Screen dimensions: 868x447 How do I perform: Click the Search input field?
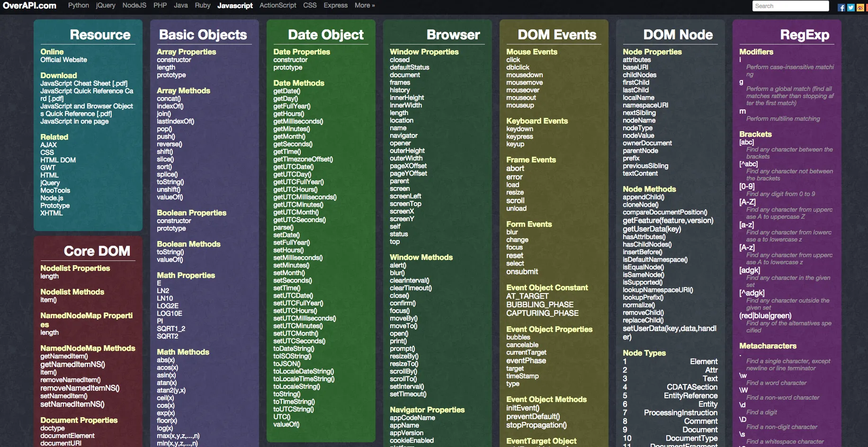(790, 6)
